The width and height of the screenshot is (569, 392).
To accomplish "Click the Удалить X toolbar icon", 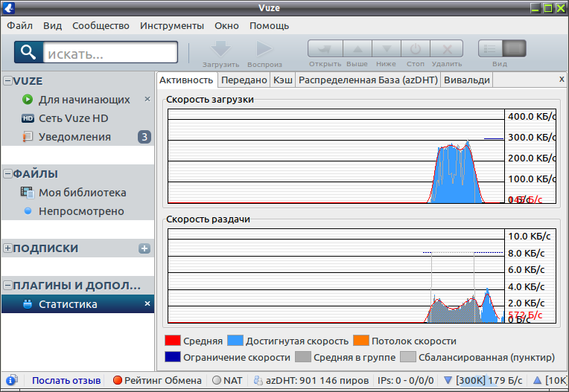I will [x=447, y=48].
